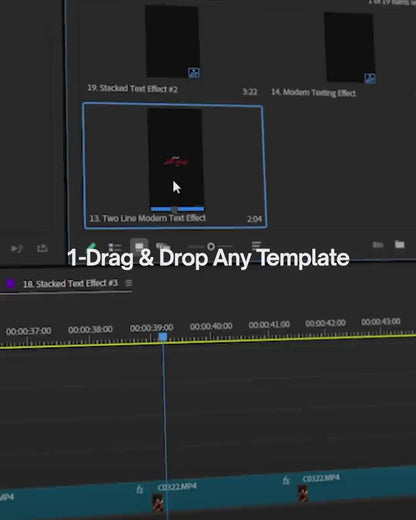Select the 18. Stacked Text Effect #3 timeline tab
Viewport: 416px width, 520px height.
tap(70, 283)
